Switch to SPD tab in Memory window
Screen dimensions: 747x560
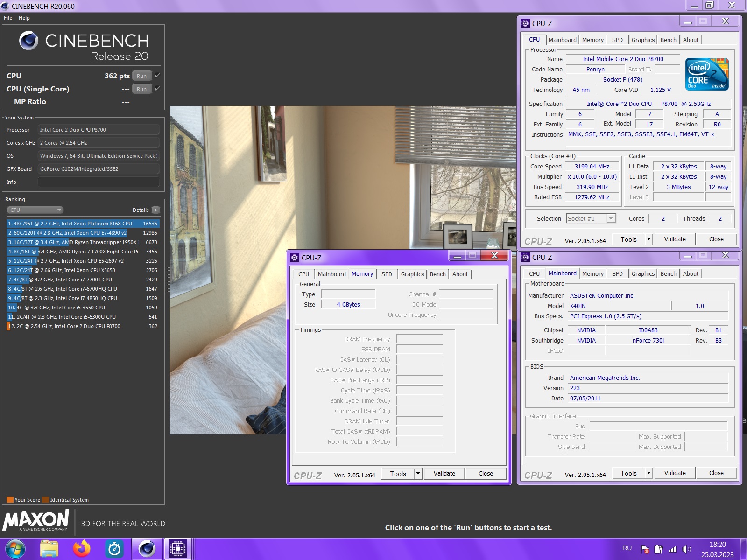pyautogui.click(x=387, y=274)
